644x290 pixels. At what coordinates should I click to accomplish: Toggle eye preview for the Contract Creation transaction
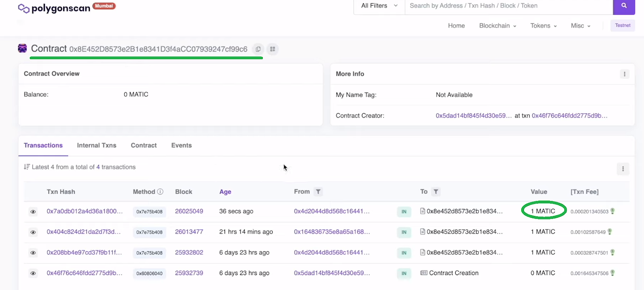(33, 273)
